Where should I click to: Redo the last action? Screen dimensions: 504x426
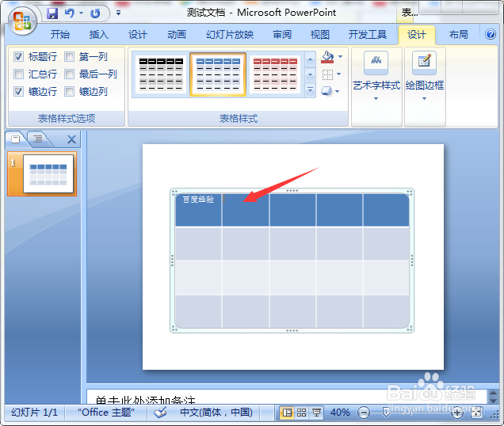95,13
